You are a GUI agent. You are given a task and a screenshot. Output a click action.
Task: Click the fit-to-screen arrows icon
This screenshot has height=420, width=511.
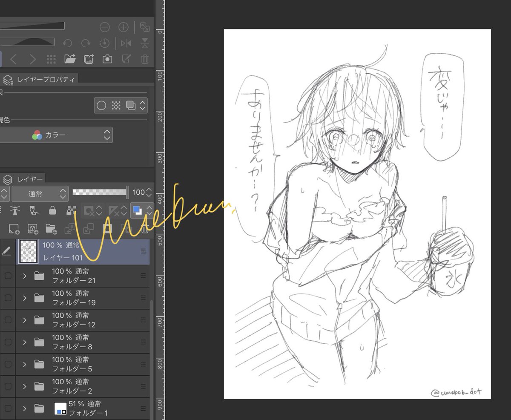[x=145, y=27]
